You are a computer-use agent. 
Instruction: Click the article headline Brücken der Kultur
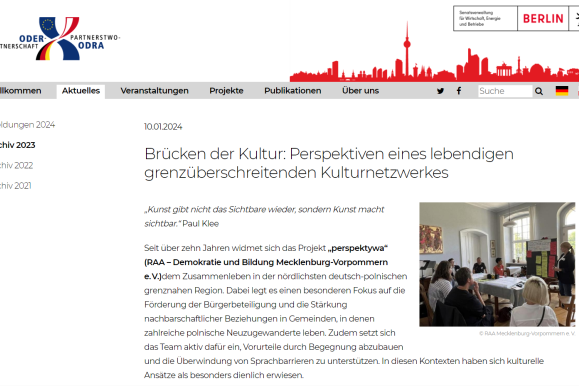tap(329, 163)
